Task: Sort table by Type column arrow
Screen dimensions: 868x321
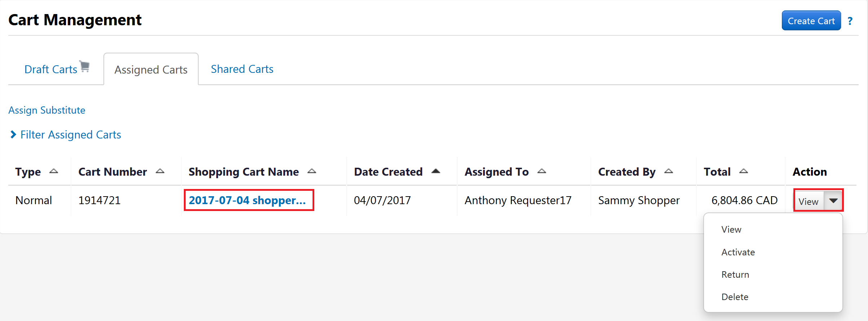Action: [54, 171]
